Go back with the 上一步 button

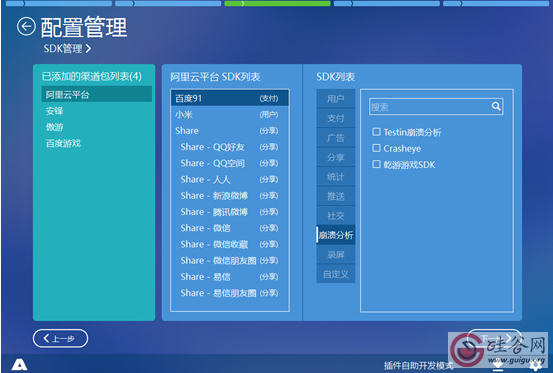tap(60, 338)
